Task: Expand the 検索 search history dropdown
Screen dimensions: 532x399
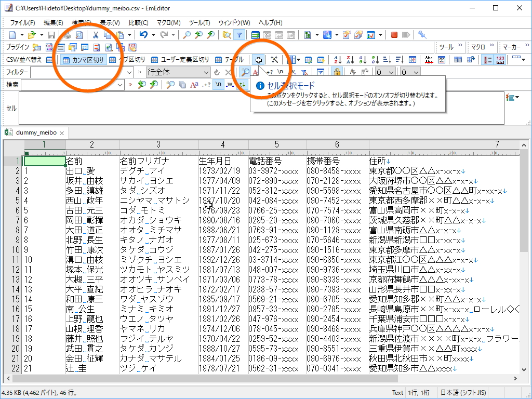Action: click(119, 84)
